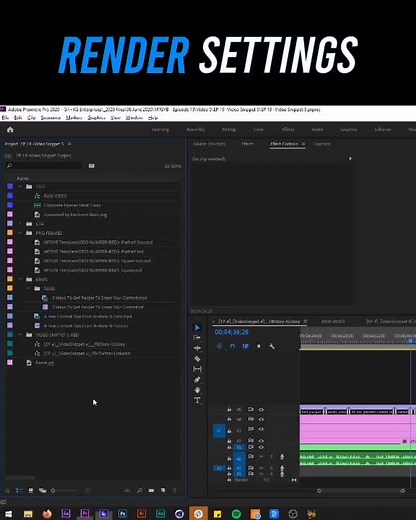416x520 pixels.
Task: Go to the Home screen
Action: pos(10,129)
